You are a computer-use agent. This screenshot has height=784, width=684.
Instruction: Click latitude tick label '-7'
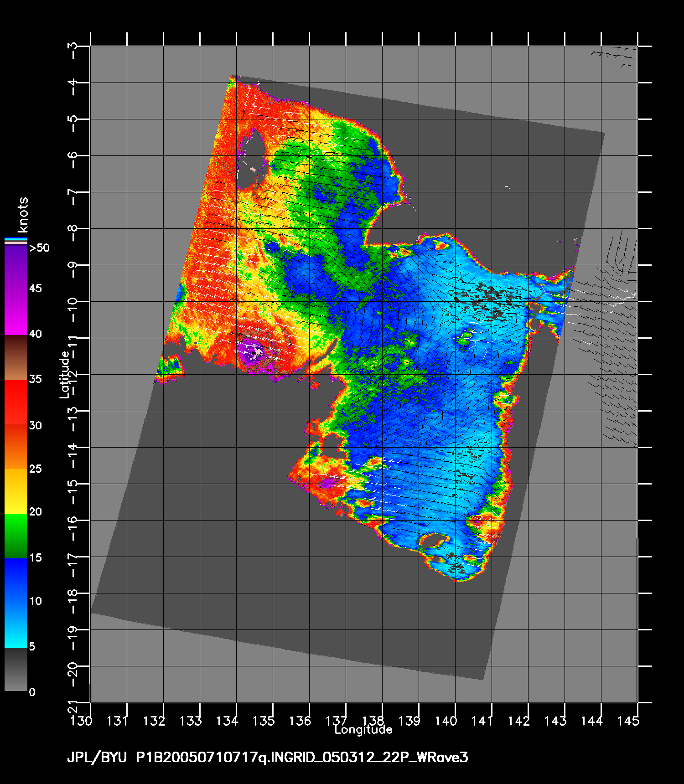(x=72, y=196)
